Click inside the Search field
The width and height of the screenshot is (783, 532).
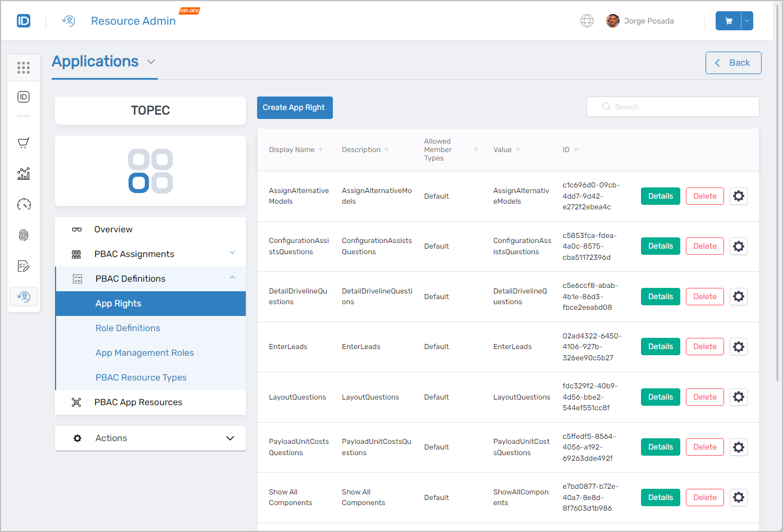(x=672, y=106)
